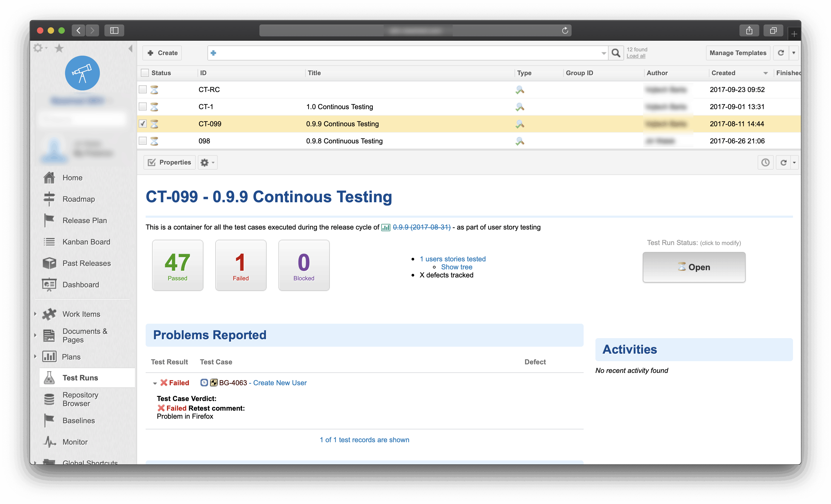831x504 pixels.
Task: Click the browser address bar
Action: tap(415, 30)
